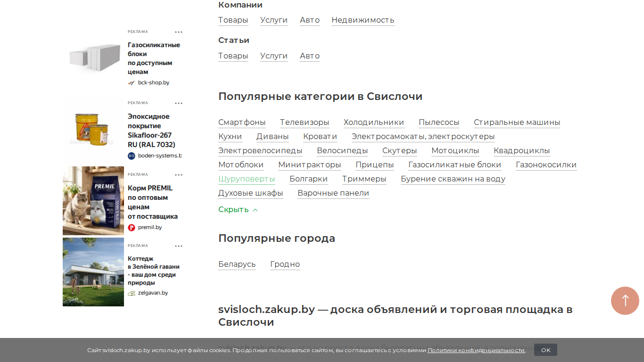Select the Холодильники category link
This screenshot has width=644, height=362.
click(x=374, y=123)
